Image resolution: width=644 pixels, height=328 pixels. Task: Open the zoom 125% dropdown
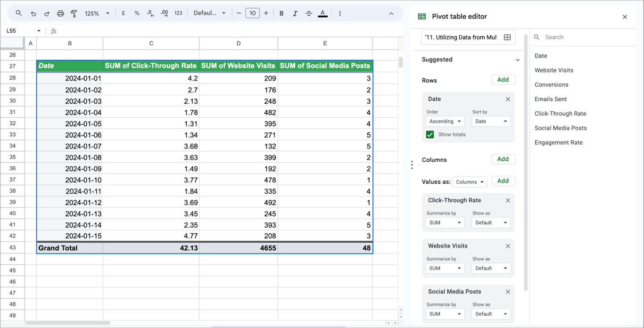(97, 13)
